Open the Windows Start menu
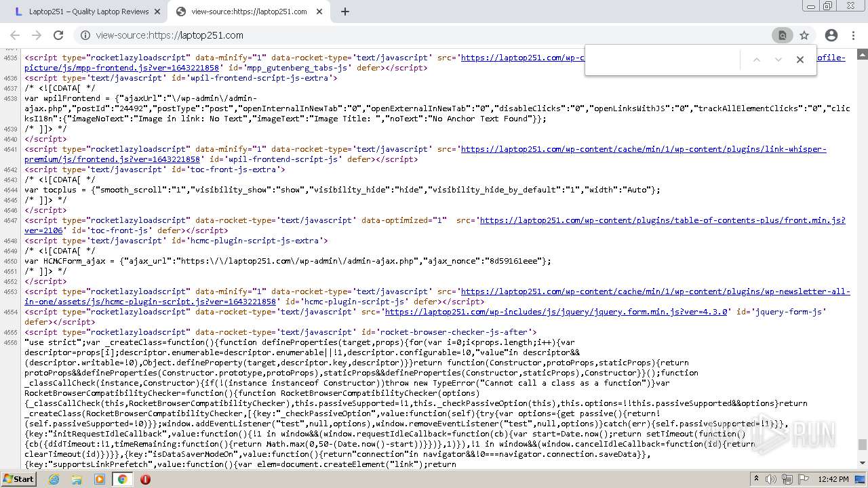Image resolution: width=868 pixels, height=488 pixels. pyautogui.click(x=18, y=479)
